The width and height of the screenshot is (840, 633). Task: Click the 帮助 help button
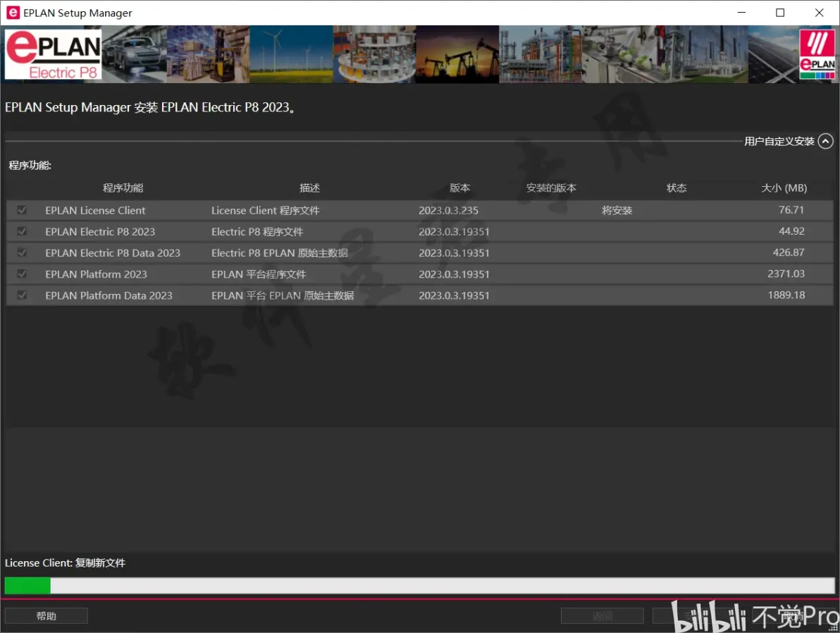(46, 616)
